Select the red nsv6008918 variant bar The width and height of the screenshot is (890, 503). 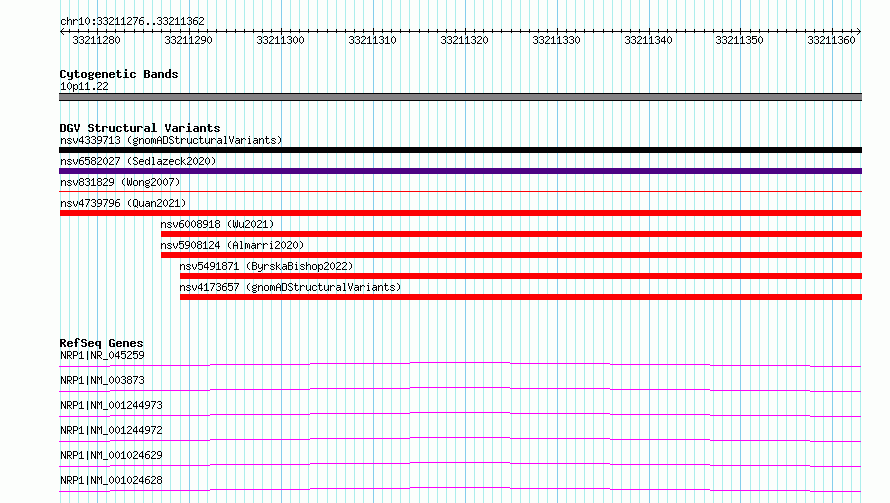click(x=511, y=234)
